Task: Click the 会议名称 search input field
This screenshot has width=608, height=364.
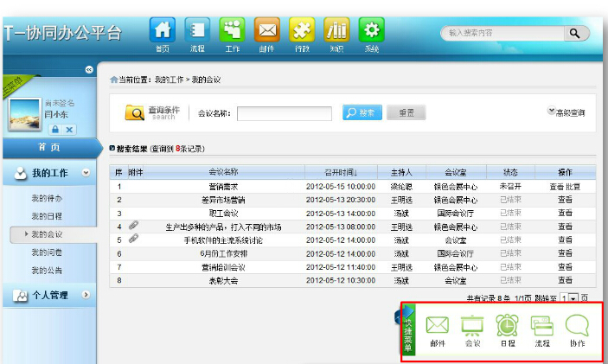Action: point(285,113)
